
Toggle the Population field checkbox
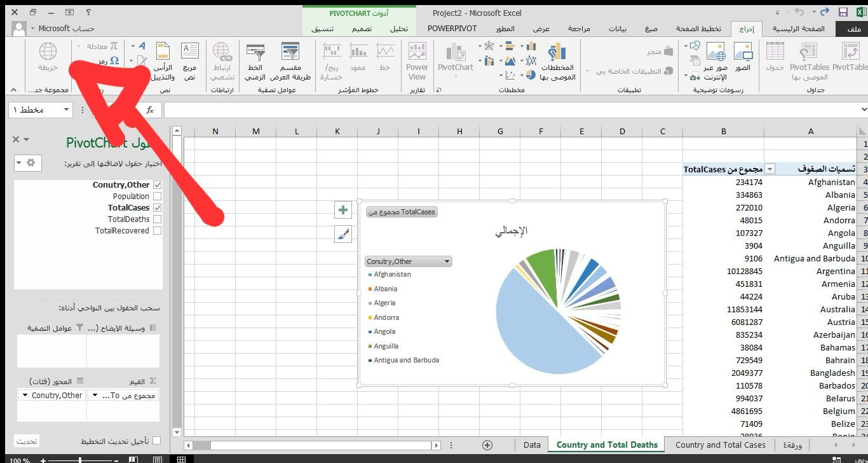coord(157,197)
